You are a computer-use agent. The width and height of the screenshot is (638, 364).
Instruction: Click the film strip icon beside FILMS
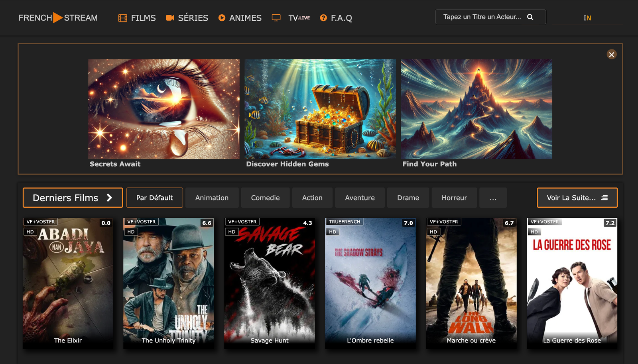[x=122, y=18]
